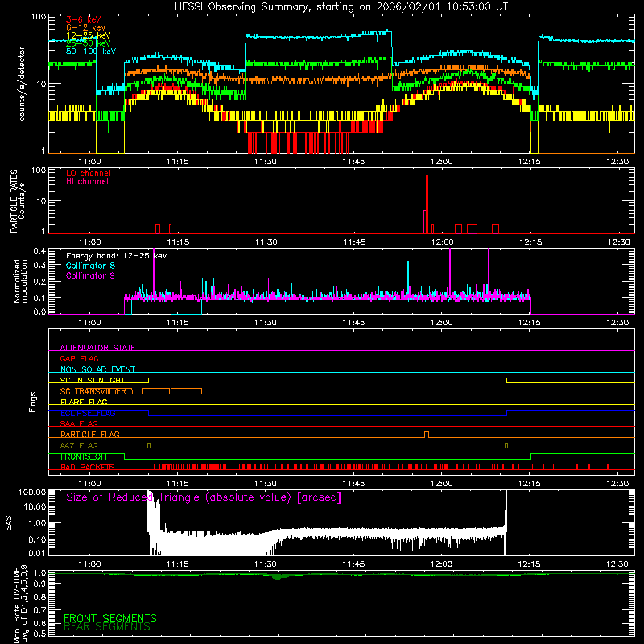Click the 11:00 tick under the SAS plot
644x644 pixels.
(x=89, y=564)
